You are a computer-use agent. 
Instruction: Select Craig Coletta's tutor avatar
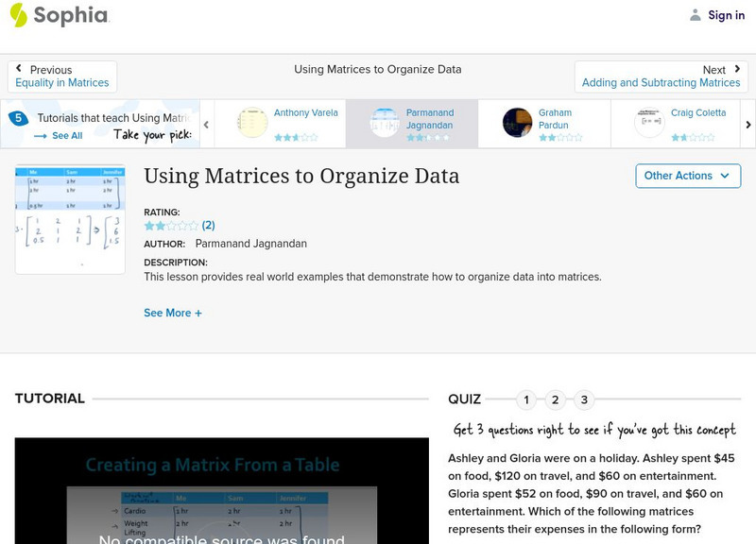pos(649,122)
